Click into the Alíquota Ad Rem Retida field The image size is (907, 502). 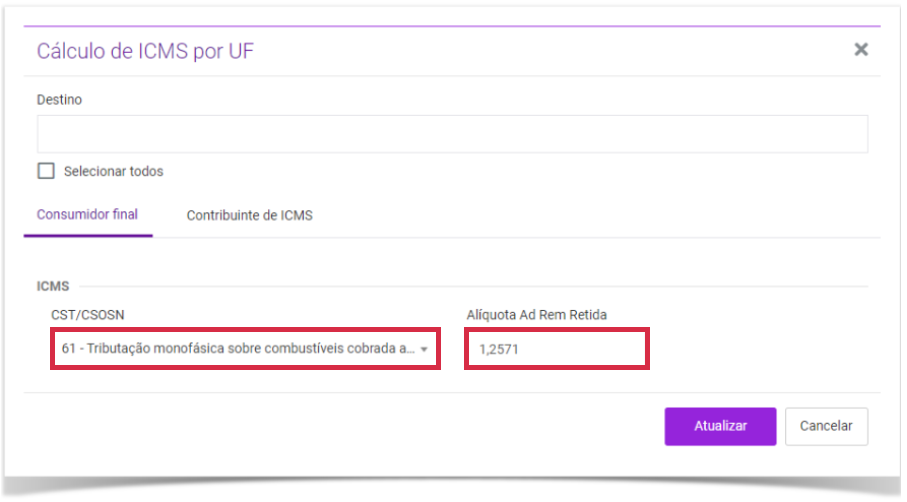tap(556, 349)
